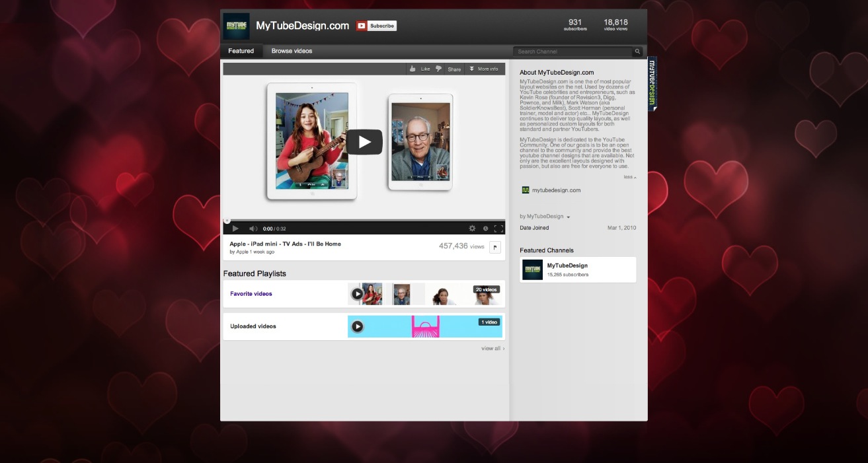Click the 457,436 views count
Image resolution: width=868 pixels, height=463 pixels.
(x=461, y=246)
